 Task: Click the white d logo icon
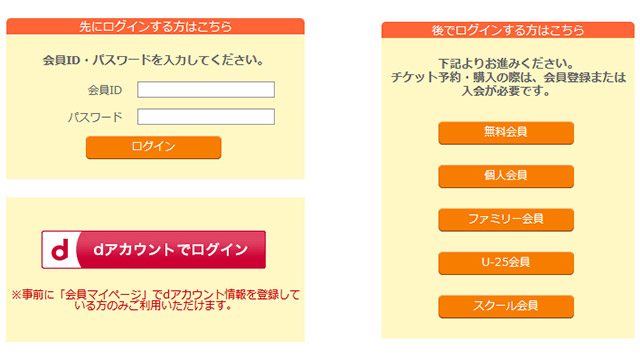[60, 249]
